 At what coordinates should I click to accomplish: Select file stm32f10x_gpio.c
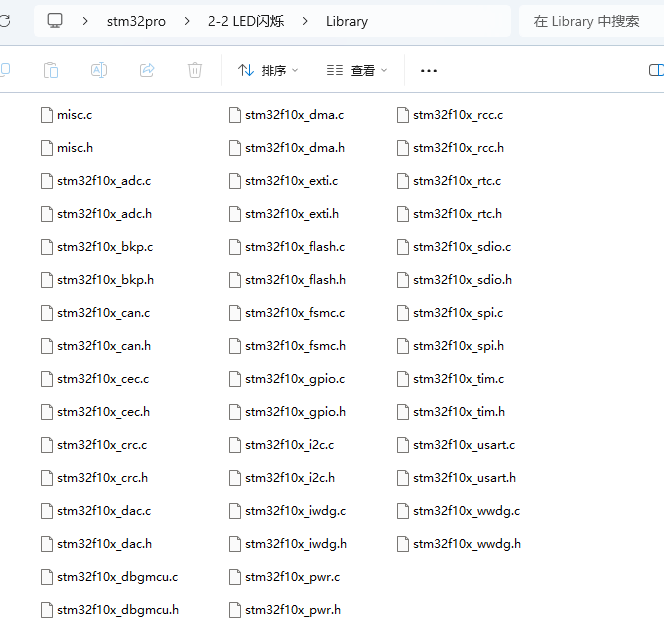pos(287,379)
